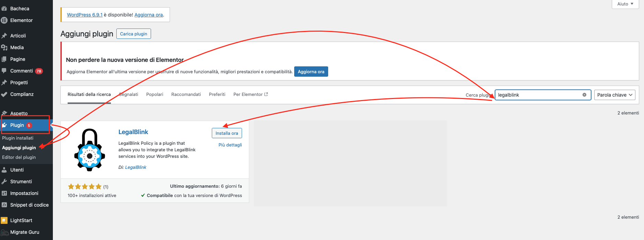Click the Articoli menu label

pos(18,36)
